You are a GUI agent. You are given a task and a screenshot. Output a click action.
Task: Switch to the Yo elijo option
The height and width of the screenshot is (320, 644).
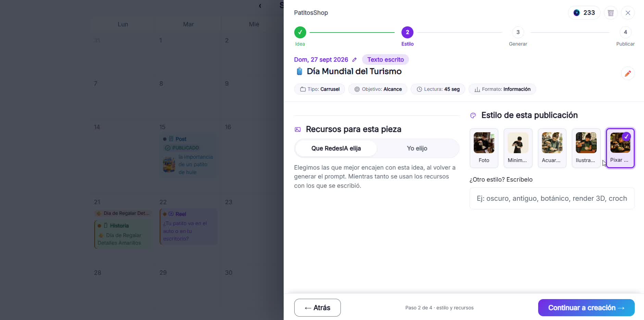pyautogui.click(x=417, y=148)
